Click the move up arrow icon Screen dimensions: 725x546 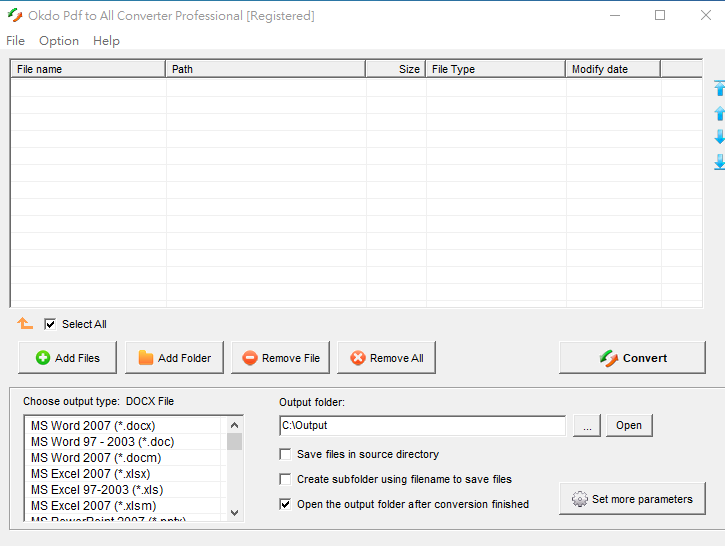point(719,113)
